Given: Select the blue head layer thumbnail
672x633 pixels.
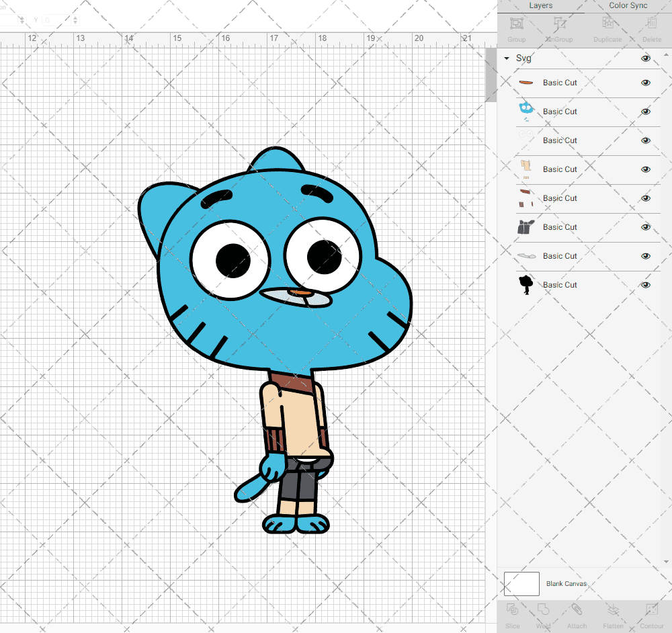Looking at the screenshot, I should point(526,111).
